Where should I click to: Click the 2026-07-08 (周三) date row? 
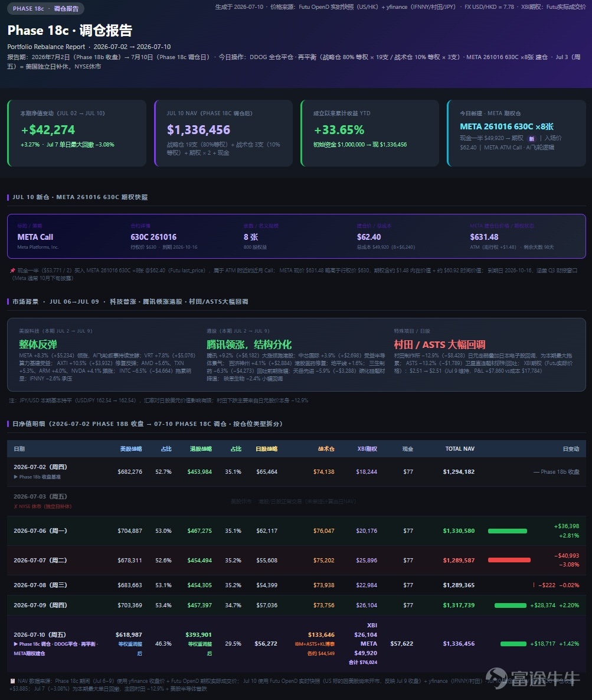click(x=296, y=585)
